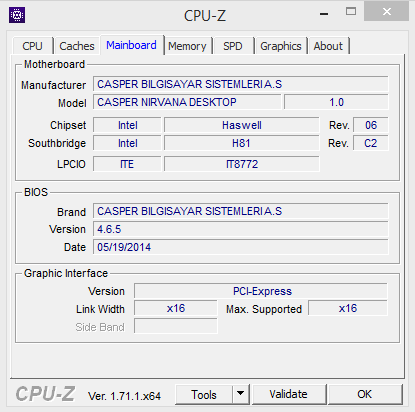Viewport: 415px width, 412px height.
Task: Click the LPCIO label
Action: point(71,164)
